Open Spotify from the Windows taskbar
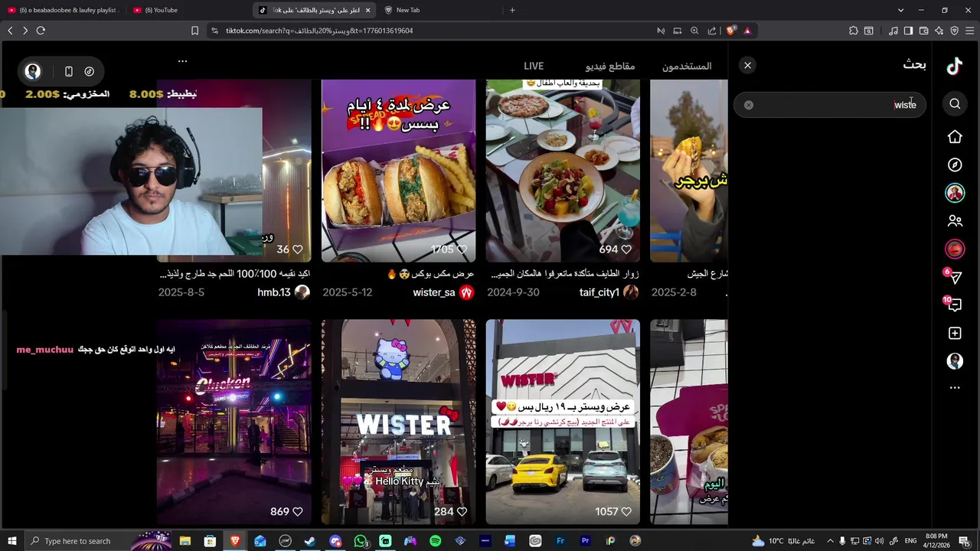This screenshot has height=551, width=980. tap(435, 541)
